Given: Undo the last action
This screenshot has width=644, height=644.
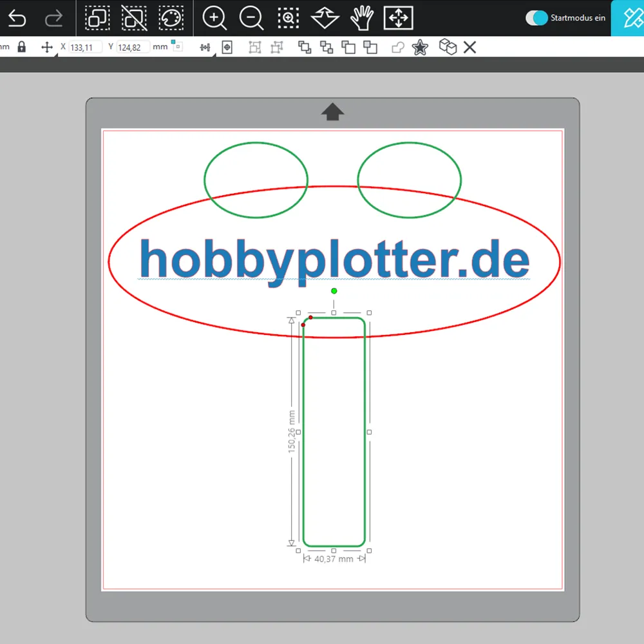Looking at the screenshot, I should pyautogui.click(x=17, y=18).
